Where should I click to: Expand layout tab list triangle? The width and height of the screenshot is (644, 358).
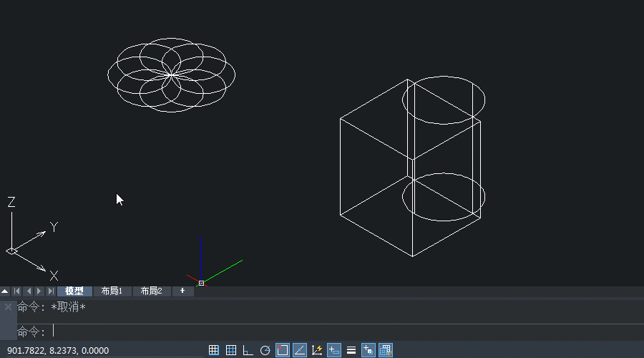[5, 291]
